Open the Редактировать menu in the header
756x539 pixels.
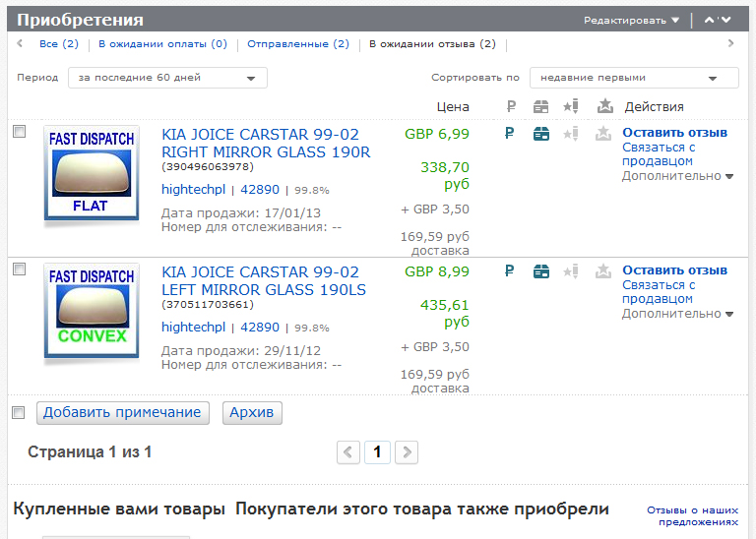631,20
